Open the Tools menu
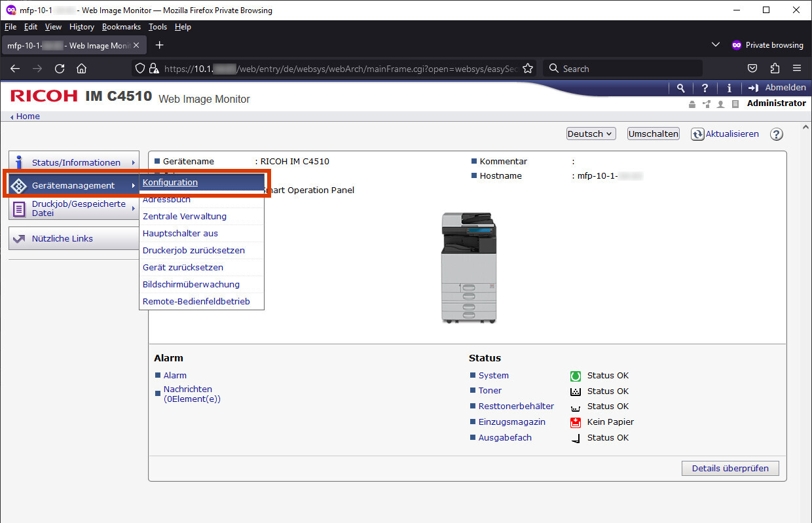This screenshot has height=523, width=812. [x=158, y=27]
